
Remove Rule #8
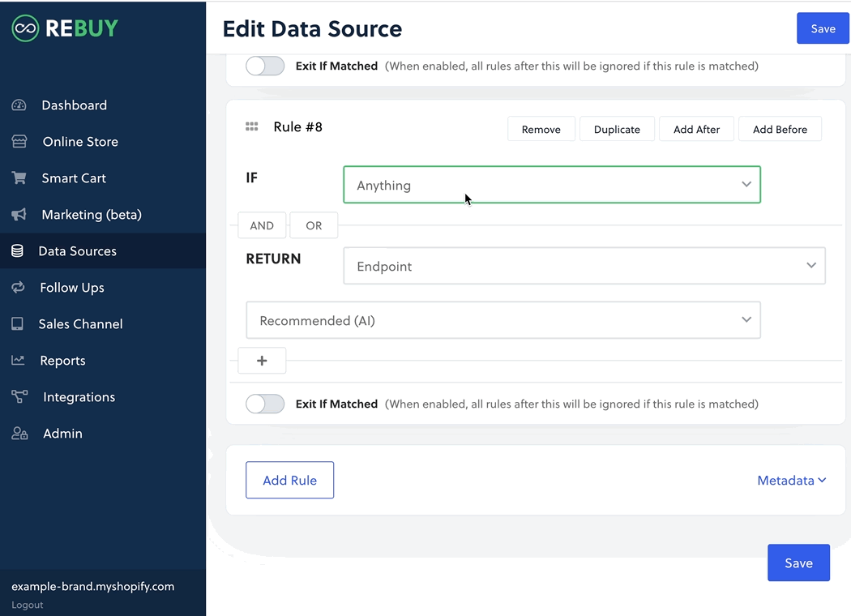click(x=541, y=129)
